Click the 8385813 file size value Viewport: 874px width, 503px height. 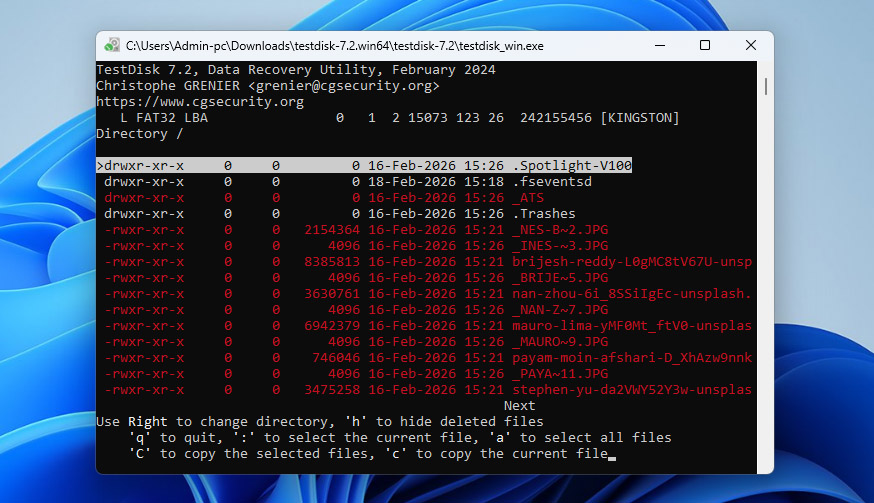[332, 262]
